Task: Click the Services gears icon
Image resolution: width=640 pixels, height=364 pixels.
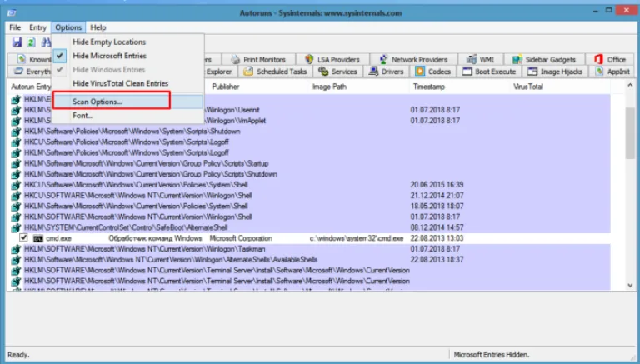Action: click(323, 72)
